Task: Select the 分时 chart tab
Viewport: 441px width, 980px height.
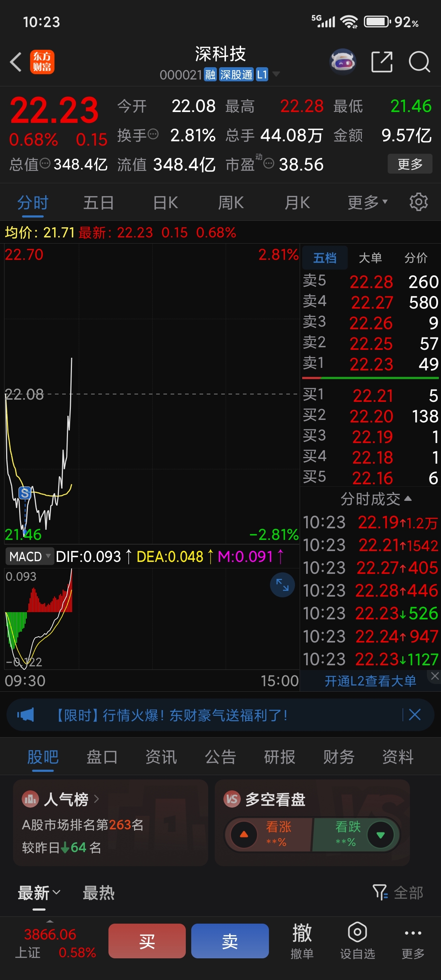Action: coord(33,202)
